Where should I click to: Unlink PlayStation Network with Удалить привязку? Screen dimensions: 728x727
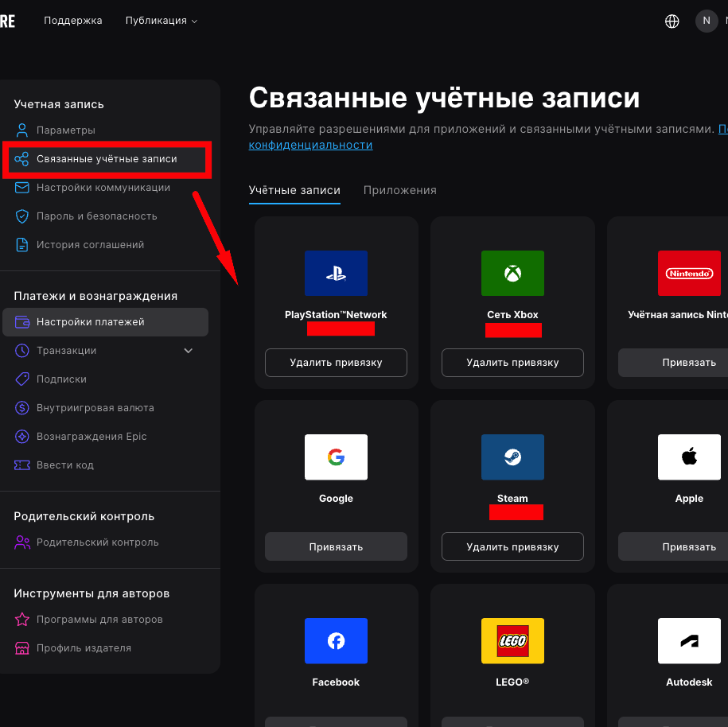[336, 363]
